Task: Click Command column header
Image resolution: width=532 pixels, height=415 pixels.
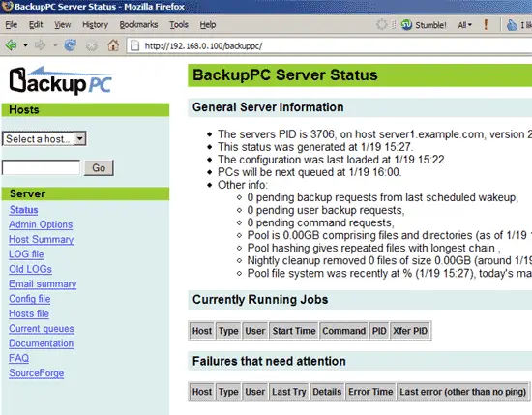Action: click(343, 331)
